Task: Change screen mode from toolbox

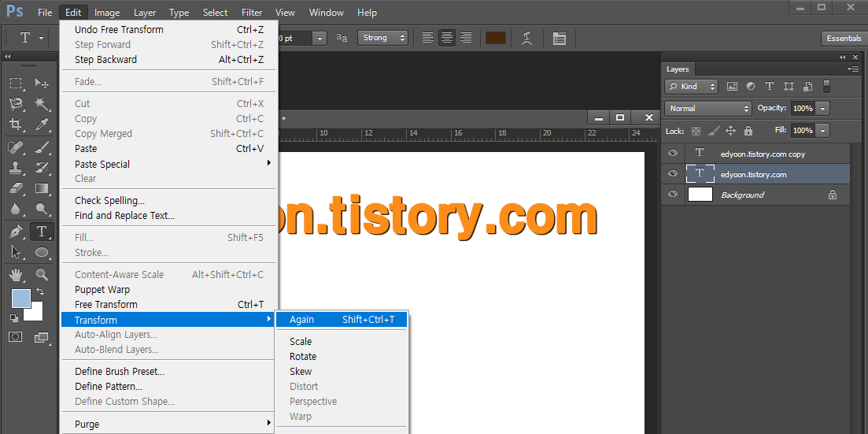Action: pos(42,336)
